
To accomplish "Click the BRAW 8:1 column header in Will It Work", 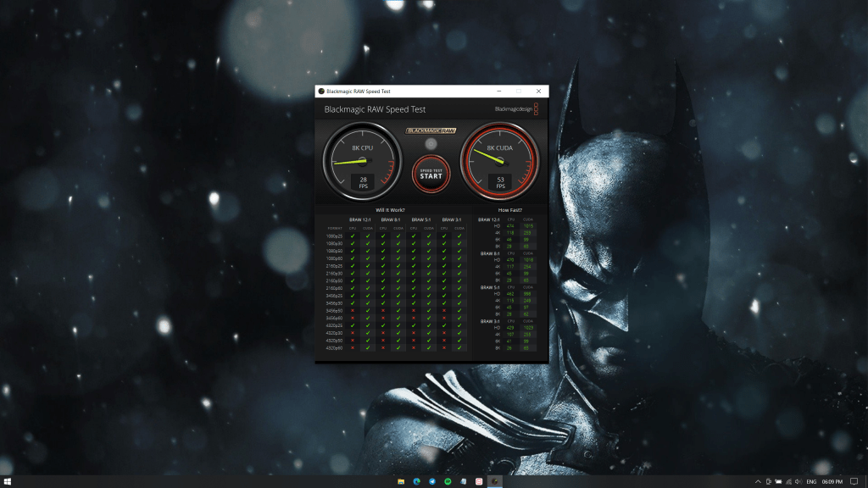I will [x=390, y=219].
